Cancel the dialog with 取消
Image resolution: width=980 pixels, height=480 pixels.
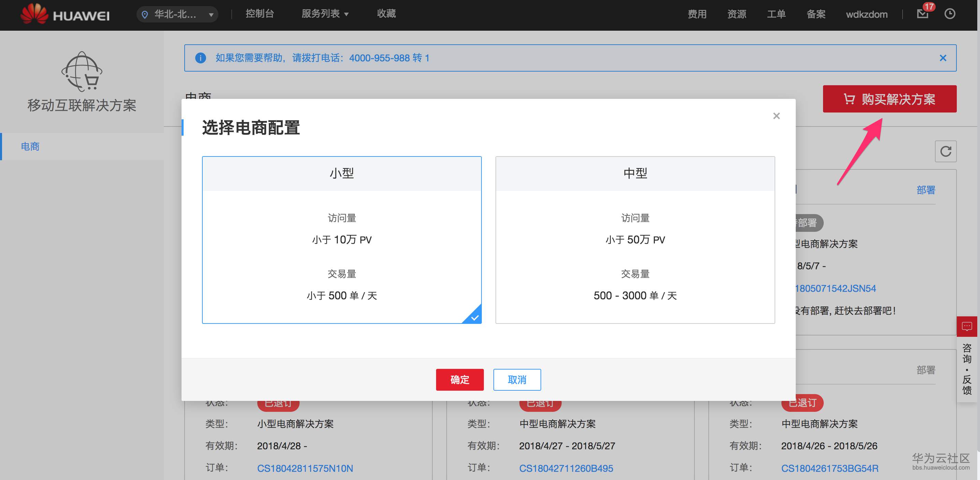click(x=517, y=379)
